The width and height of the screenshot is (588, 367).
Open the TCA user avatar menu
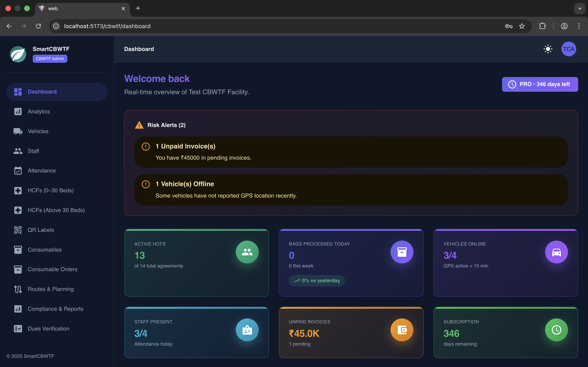[569, 49]
